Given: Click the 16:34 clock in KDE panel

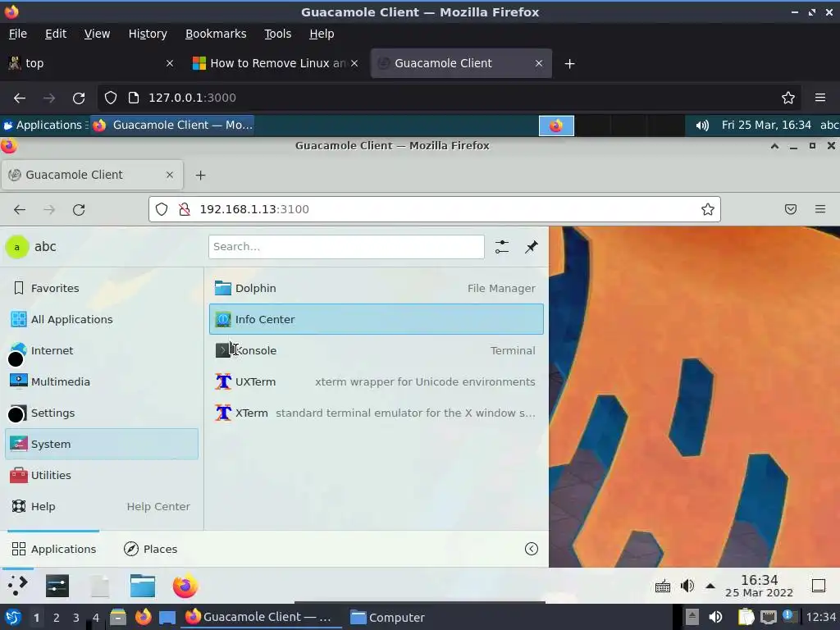Looking at the screenshot, I should (759, 586).
